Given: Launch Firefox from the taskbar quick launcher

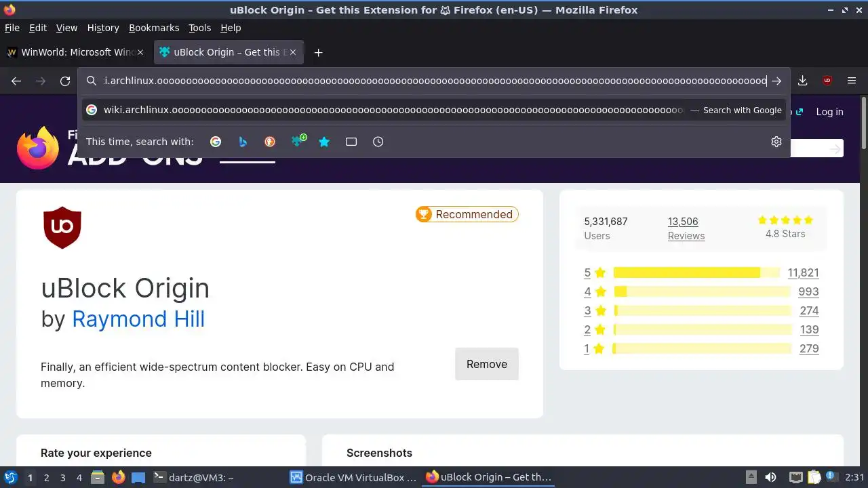Looking at the screenshot, I should [x=118, y=477].
